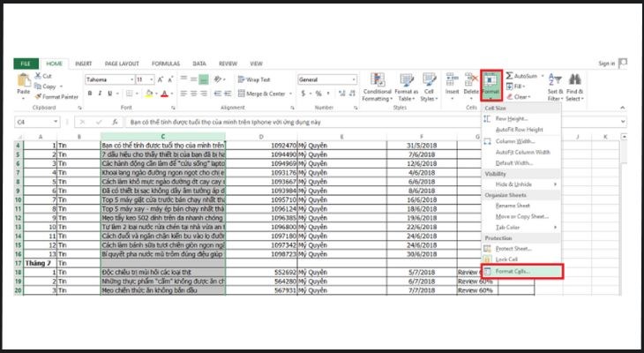Click the Merge & Center button
Image resolution: width=644 pixels, height=353 pixels.
click(265, 94)
